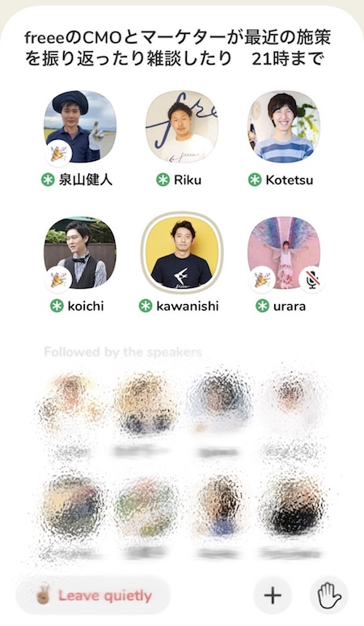This screenshot has height=626, width=364.
Task: Tap the party popper badge on 泉山健人
Action: 58,154
